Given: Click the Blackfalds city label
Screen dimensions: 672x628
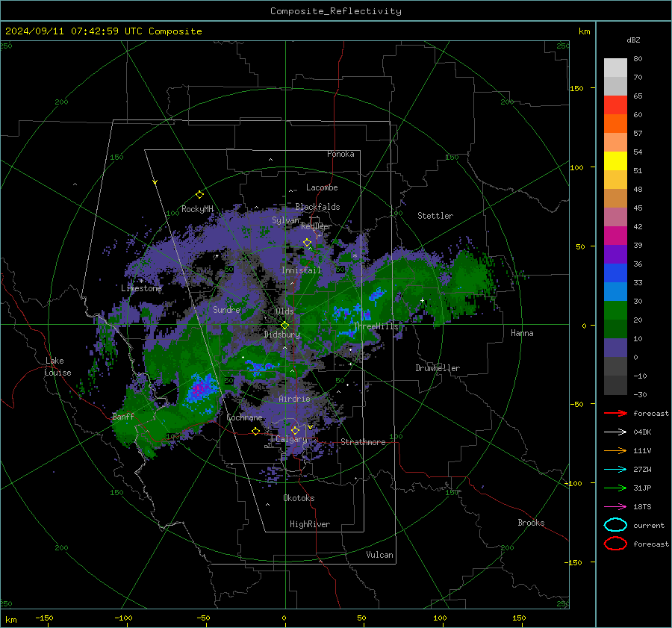Looking at the screenshot, I should point(317,207).
